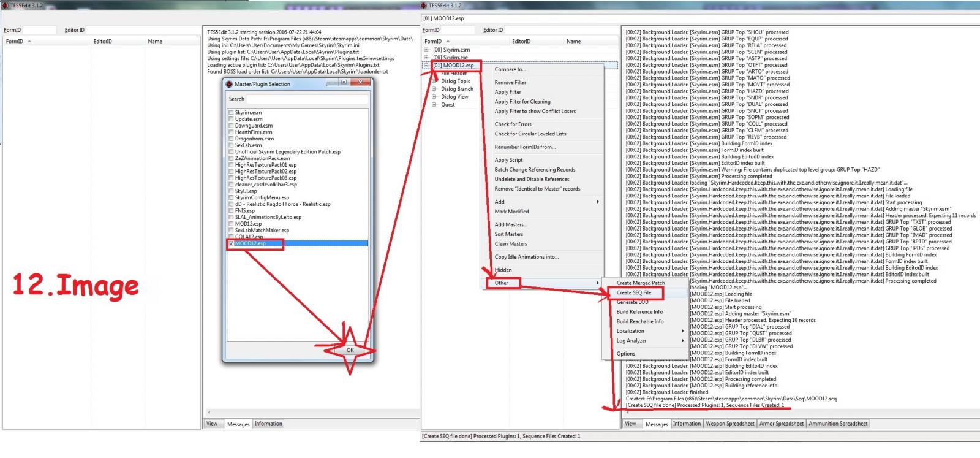Image resolution: width=980 pixels, height=458 pixels.
Task: Open the Localization submenu
Action: (x=649, y=331)
